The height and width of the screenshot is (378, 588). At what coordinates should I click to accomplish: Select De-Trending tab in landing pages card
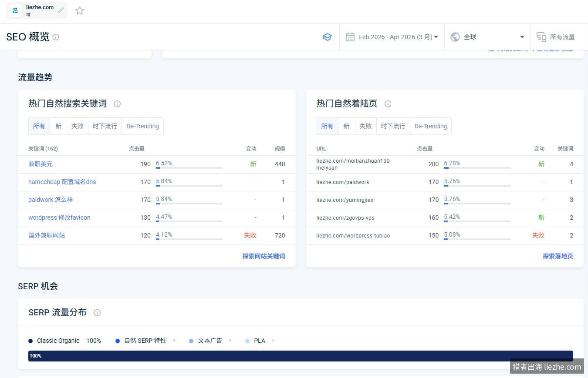point(431,126)
